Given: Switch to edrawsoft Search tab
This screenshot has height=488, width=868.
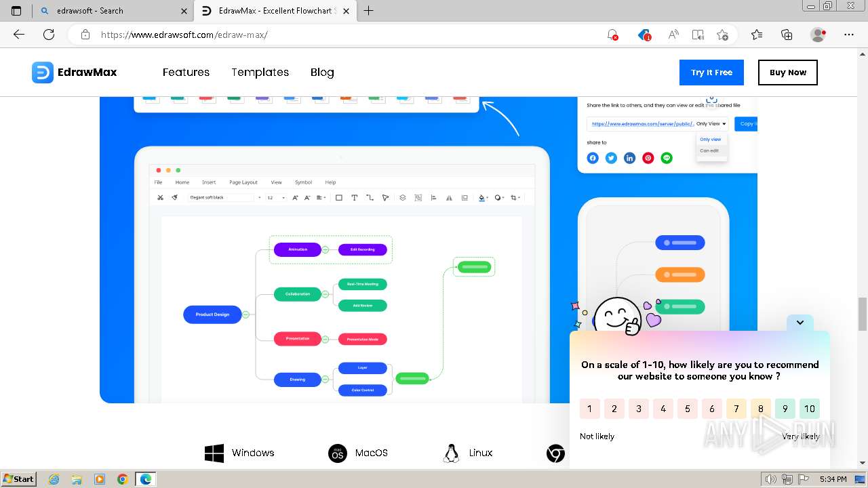Looking at the screenshot, I should [113, 11].
